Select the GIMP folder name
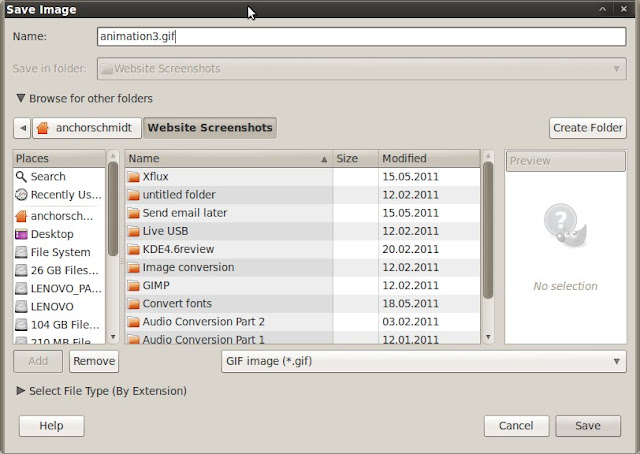This screenshot has height=454, width=640. click(156, 285)
